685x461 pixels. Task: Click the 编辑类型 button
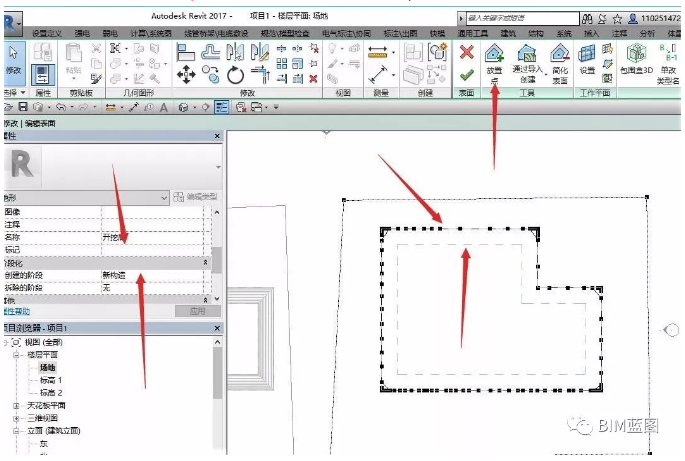(x=195, y=197)
